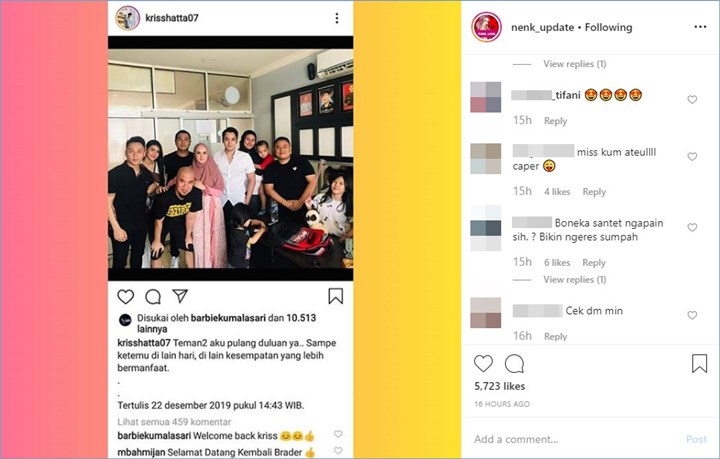Like the nenk_update post heart icon
Viewport: 720px width, 459px height.
click(483, 364)
